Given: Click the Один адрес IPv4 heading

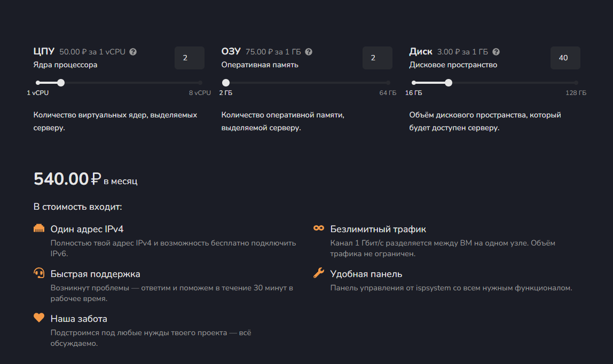Looking at the screenshot, I should [x=87, y=229].
